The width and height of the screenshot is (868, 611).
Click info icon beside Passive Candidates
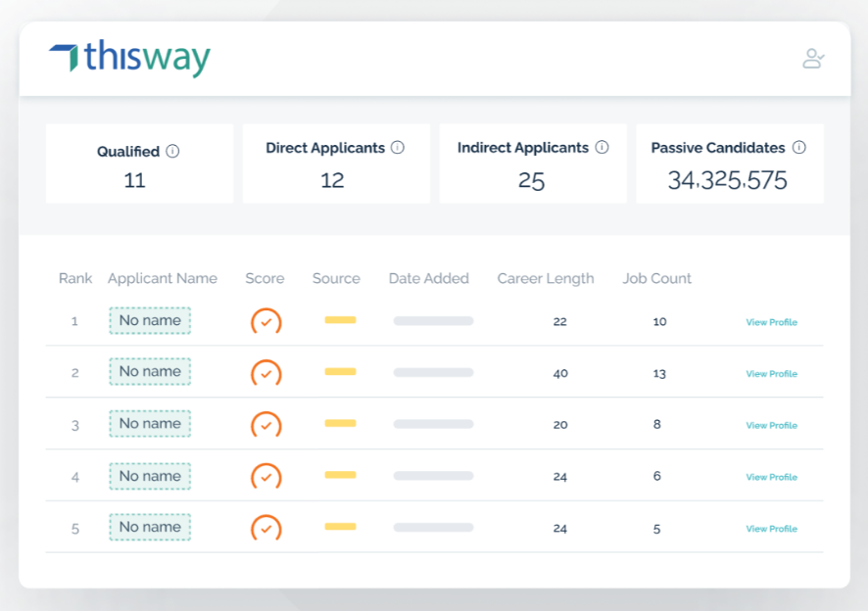pos(798,148)
